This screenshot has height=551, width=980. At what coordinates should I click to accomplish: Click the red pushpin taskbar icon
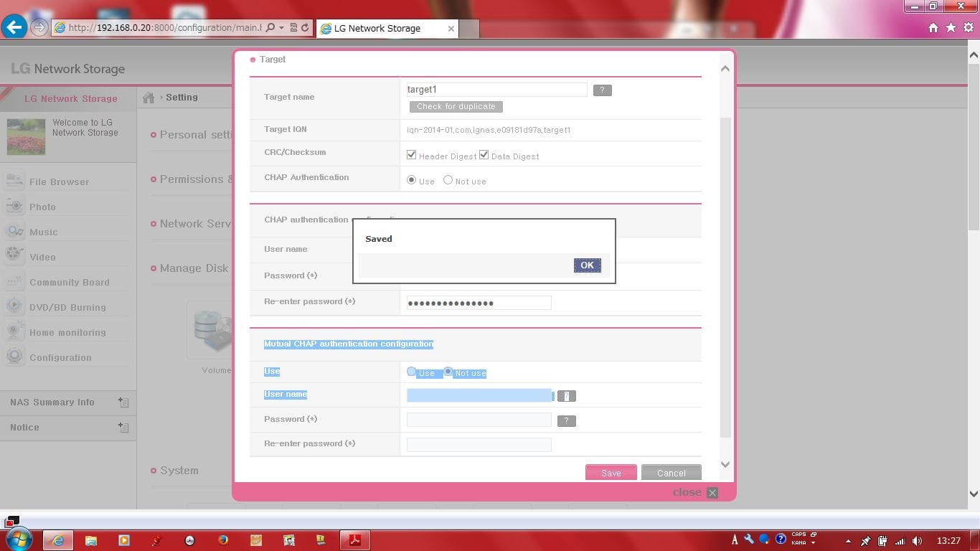point(157,540)
